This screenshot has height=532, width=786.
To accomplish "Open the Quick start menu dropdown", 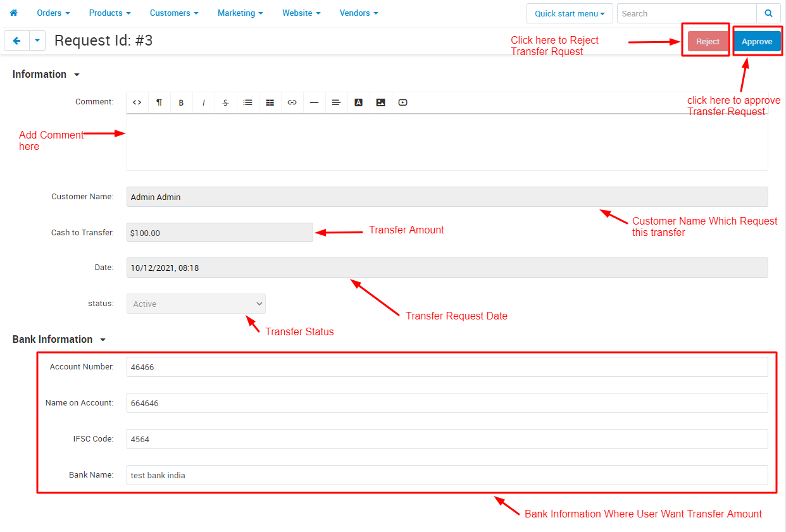I will (570, 13).
